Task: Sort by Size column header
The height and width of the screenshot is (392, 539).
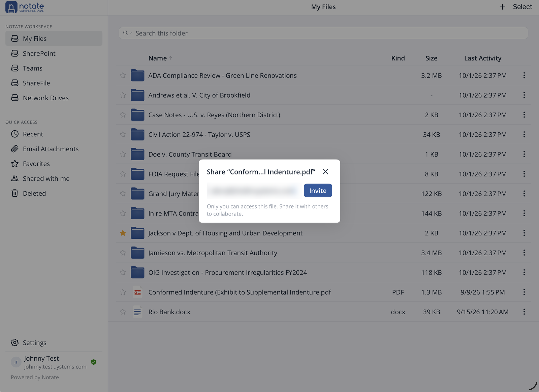Action: pyautogui.click(x=431, y=58)
